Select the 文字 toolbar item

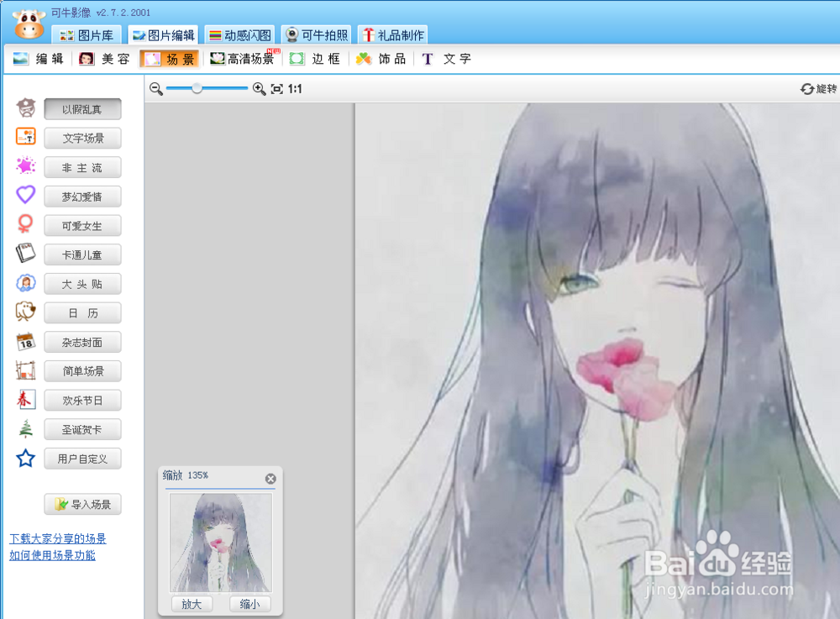pos(446,59)
